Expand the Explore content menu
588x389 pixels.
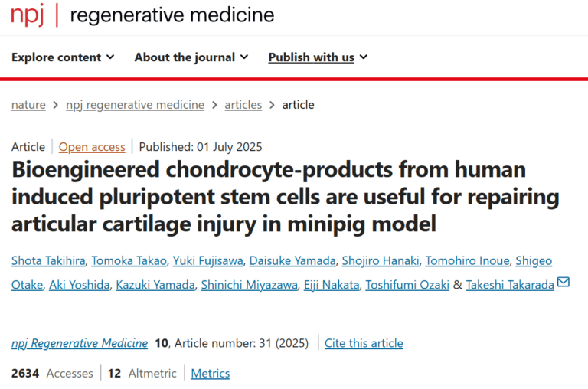(x=64, y=57)
